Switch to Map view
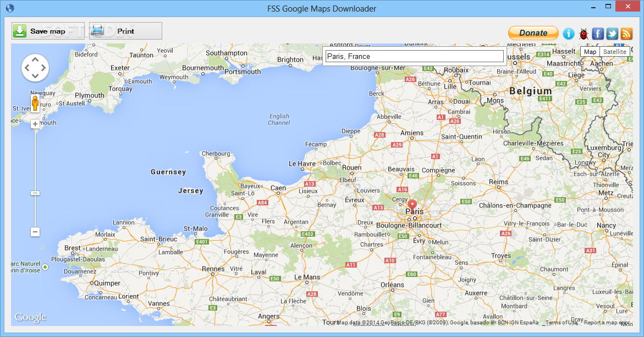The height and width of the screenshot is (337, 644). tap(590, 52)
